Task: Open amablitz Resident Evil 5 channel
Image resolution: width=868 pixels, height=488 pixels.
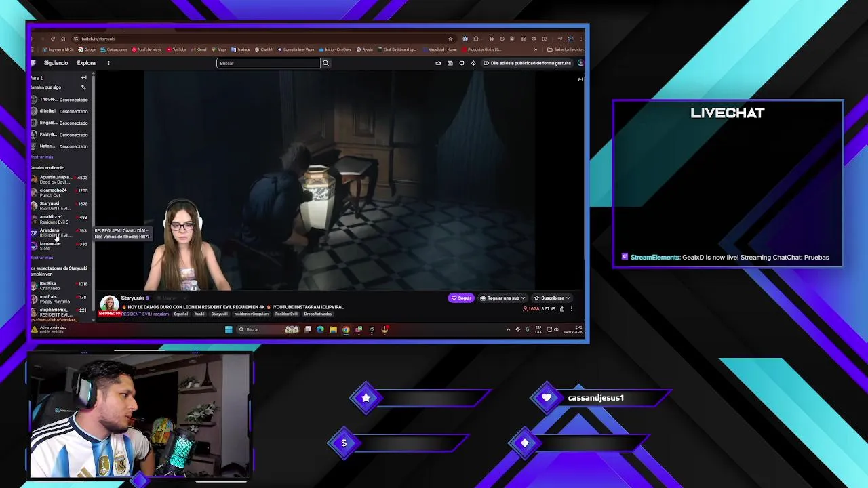Action: pos(60,219)
